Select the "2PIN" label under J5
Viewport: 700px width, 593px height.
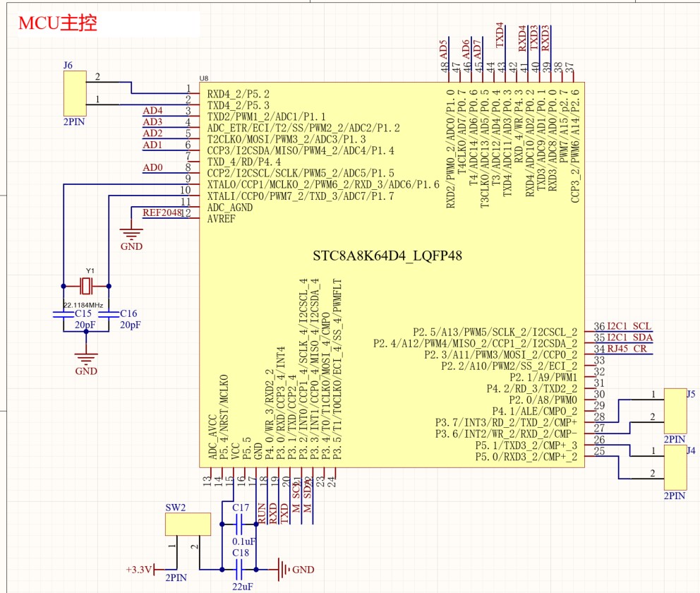click(675, 439)
